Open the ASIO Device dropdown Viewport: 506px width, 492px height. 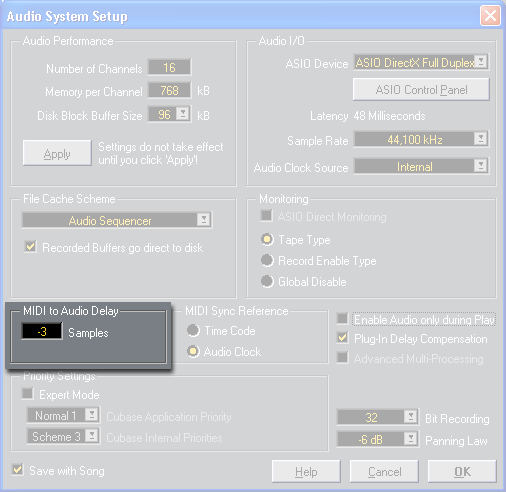click(421, 62)
